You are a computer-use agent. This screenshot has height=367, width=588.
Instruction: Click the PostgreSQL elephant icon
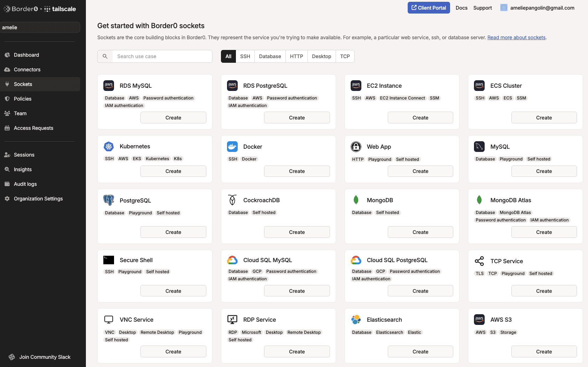click(x=109, y=200)
